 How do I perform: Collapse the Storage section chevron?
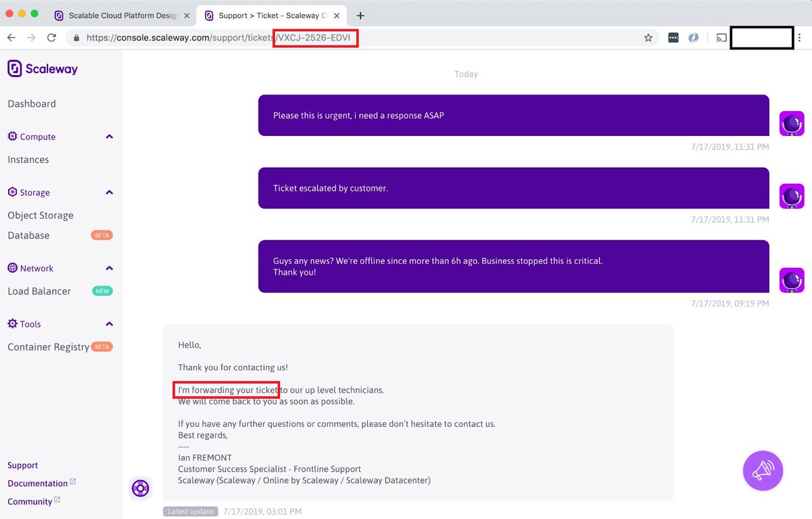click(110, 193)
